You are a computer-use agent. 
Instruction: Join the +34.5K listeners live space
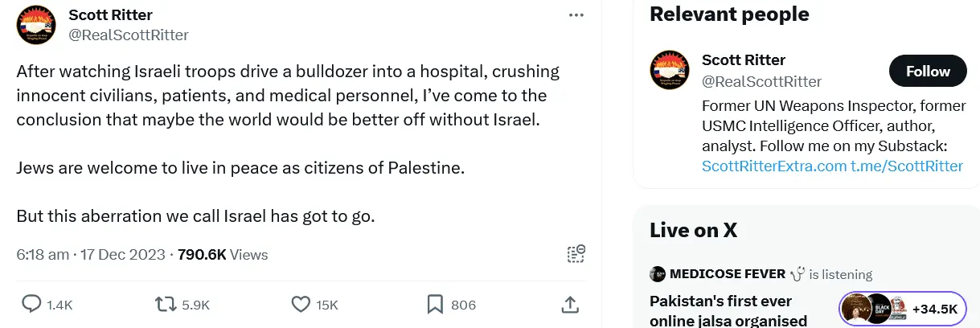tap(904, 309)
